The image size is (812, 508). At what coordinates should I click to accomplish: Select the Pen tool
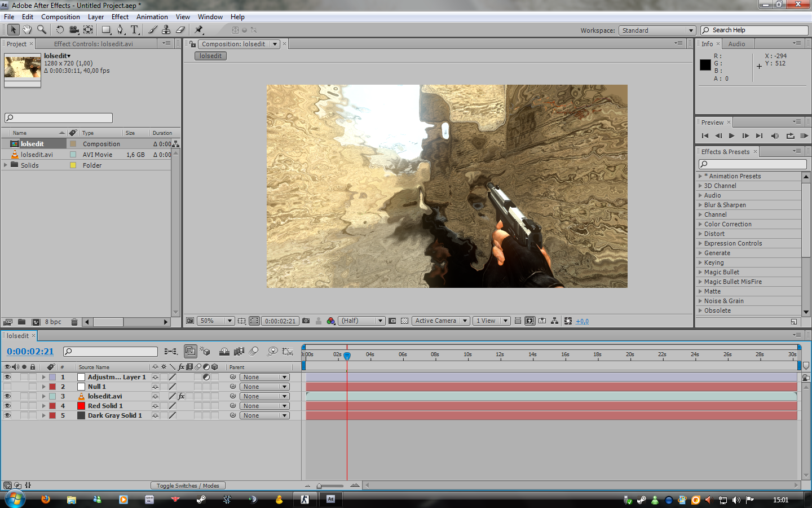coord(121,30)
